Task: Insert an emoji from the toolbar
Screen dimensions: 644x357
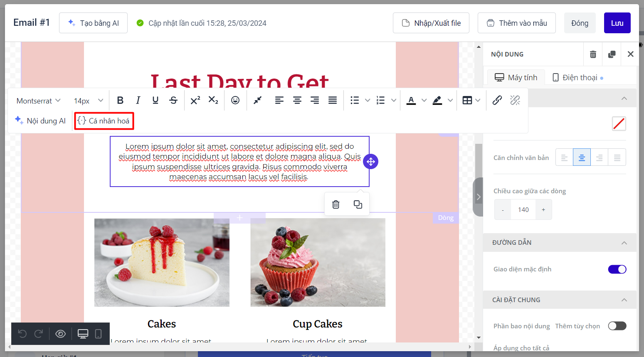Action: point(235,100)
